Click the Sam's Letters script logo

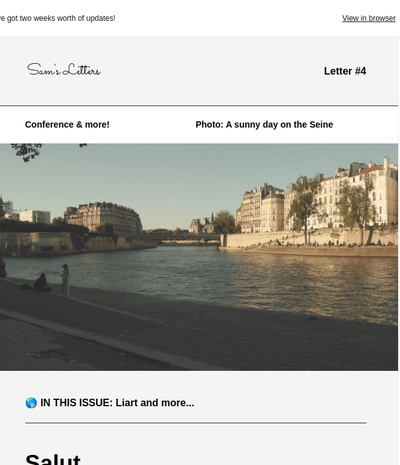coord(64,69)
